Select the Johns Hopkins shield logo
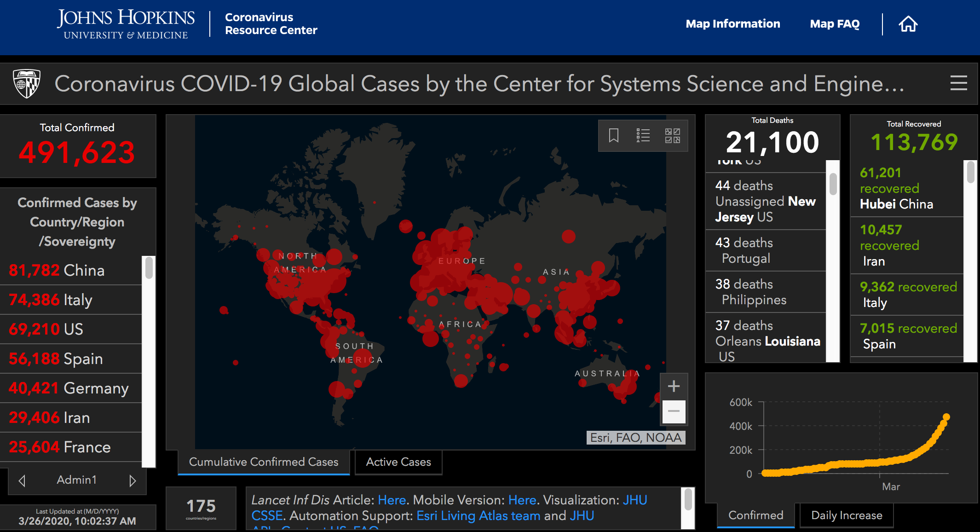The width and height of the screenshot is (980, 532). [x=27, y=83]
